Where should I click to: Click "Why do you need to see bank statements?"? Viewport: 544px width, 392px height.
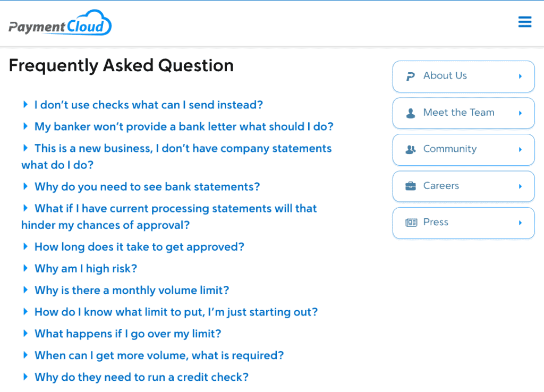(x=147, y=187)
